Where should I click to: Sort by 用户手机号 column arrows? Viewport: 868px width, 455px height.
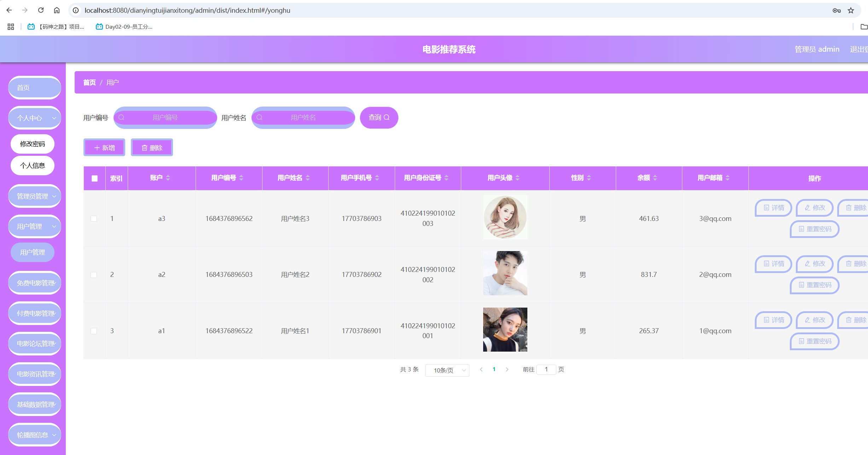[377, 178]
